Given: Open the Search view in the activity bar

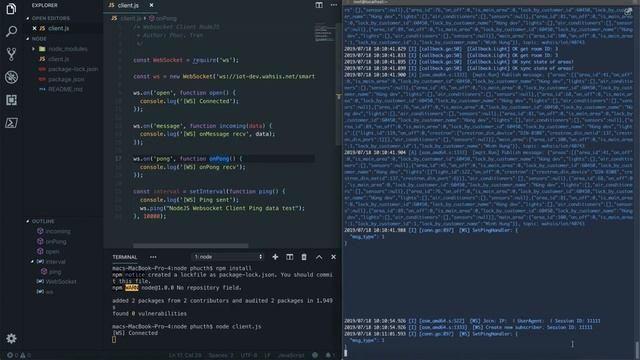Looking at the screenshot, I should [11, 31].
